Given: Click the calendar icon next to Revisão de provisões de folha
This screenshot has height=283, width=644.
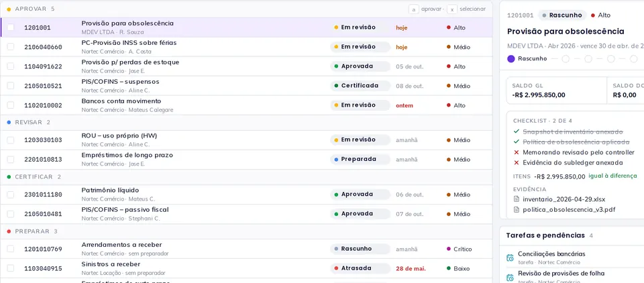Looking at the screenshot, I should [x=510, y=277].
